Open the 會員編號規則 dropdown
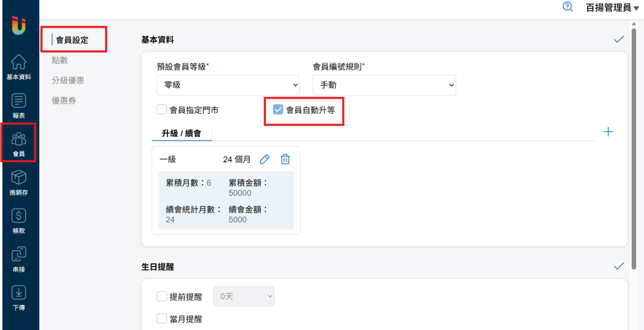This screenshot has height=330, width=644. tap(384, 85)
